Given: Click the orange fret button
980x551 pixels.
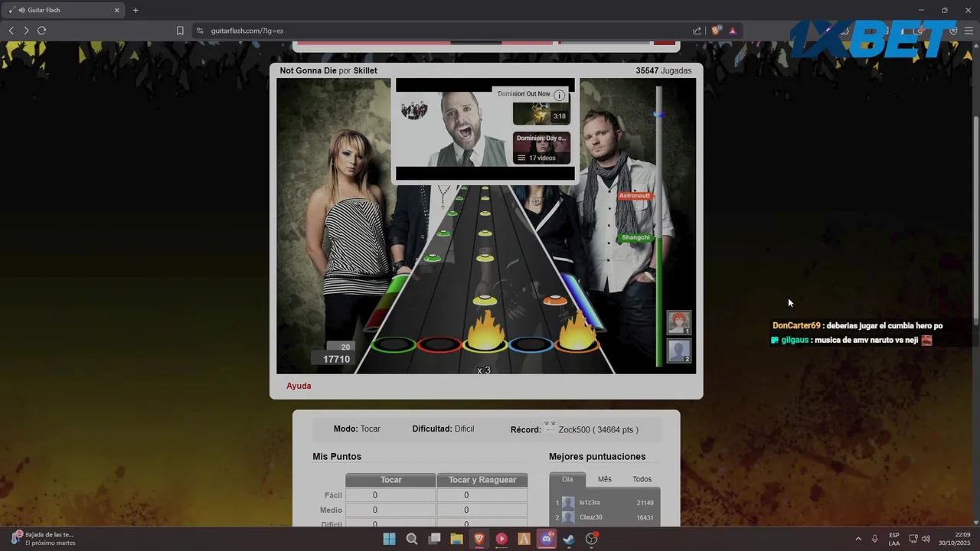Looking at the screenshot, I should (x=577, y=344).
